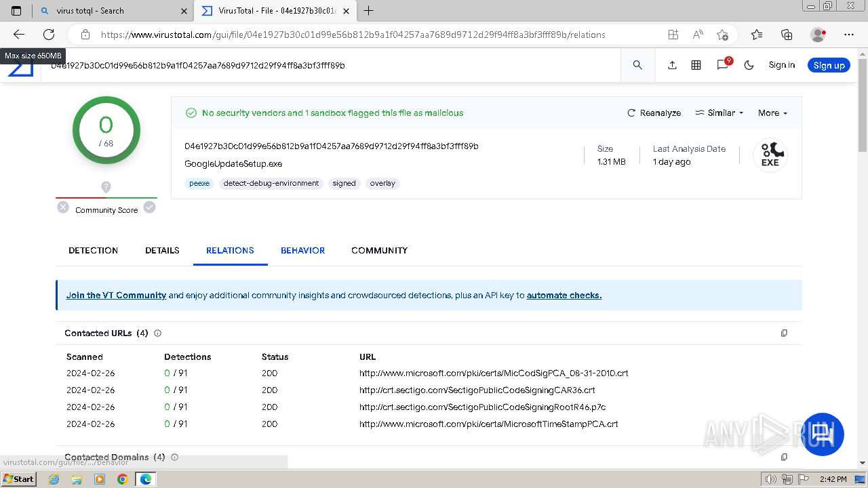
Task: Click the automate checks link
Action: (x=564, y=296)
